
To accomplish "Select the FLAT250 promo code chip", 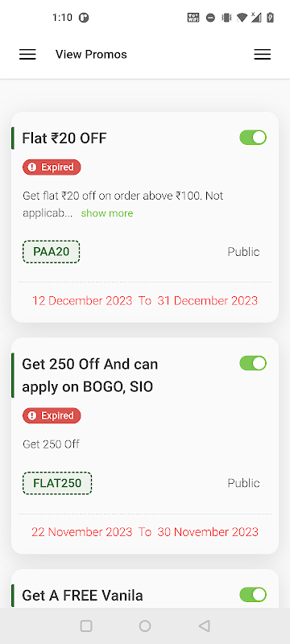I will (x=57, y=483).
